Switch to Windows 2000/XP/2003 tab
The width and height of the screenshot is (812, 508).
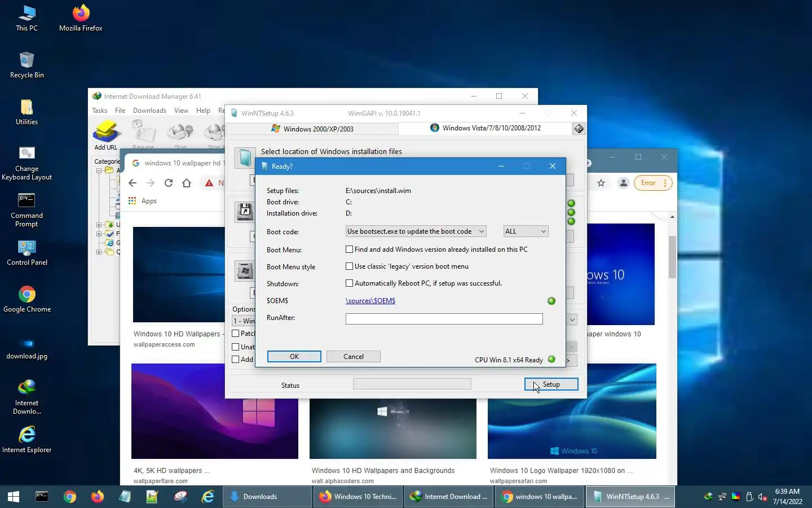pyautogui.click(x=312, y=129)
